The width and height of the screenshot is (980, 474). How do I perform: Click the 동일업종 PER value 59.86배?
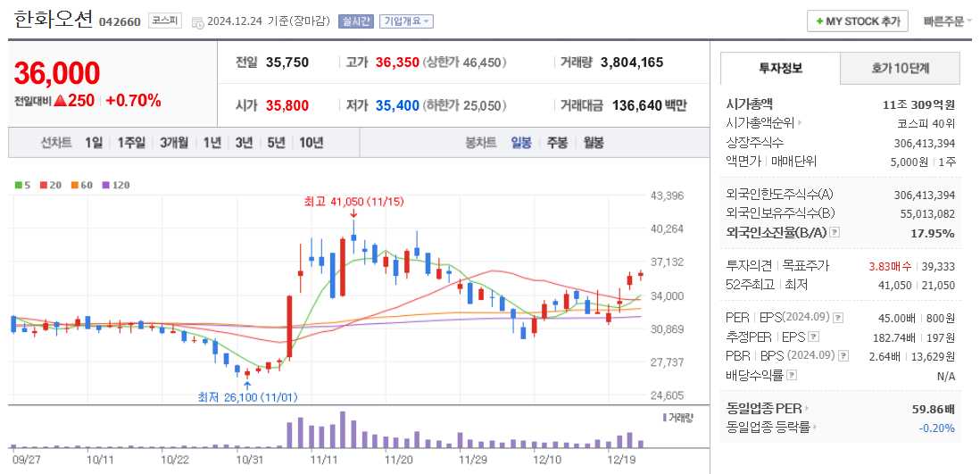pos(934,409)
